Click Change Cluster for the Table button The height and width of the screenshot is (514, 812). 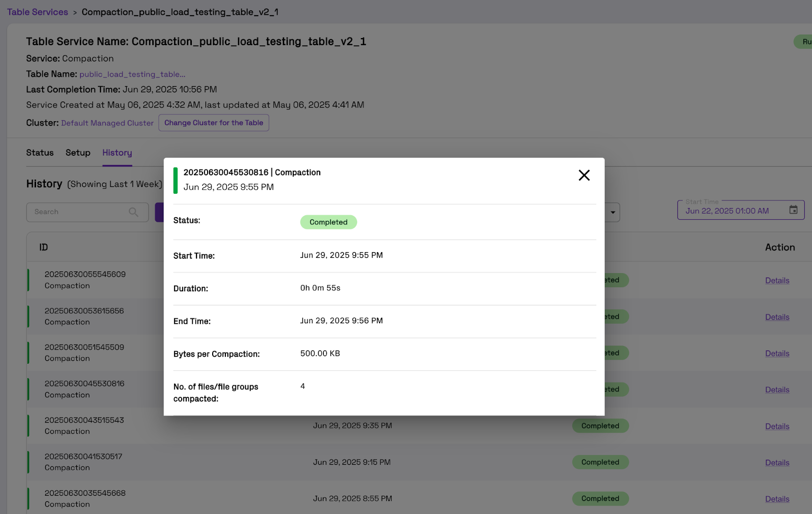coord(214,123)
